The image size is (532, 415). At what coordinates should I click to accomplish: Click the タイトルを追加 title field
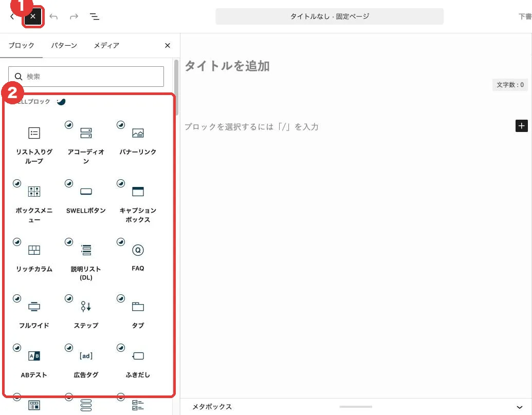pyautogui.click(x=227, y=66)
